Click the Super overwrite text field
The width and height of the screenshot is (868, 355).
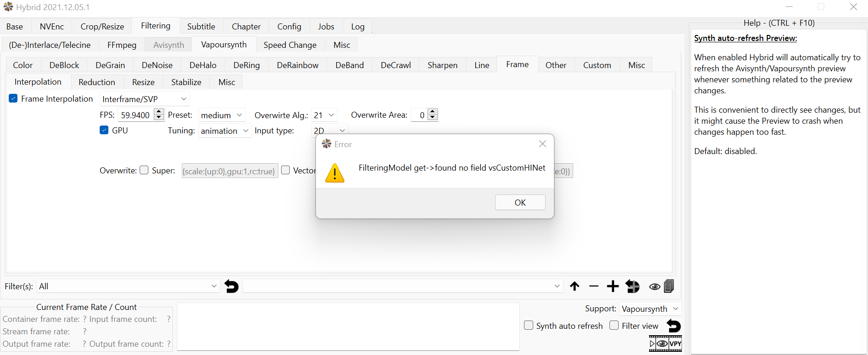[x=230, y=171]
